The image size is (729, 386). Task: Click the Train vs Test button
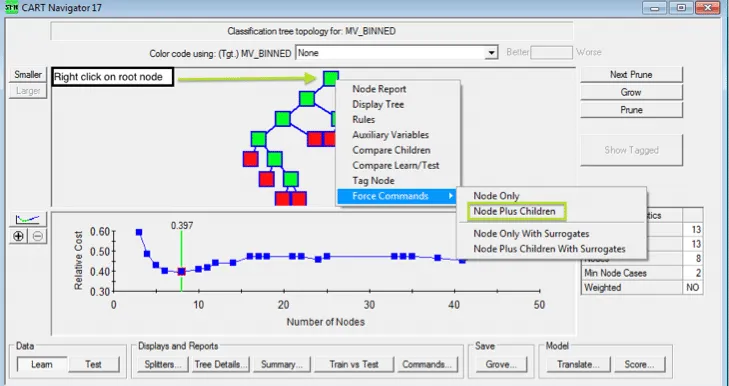coord(354,364)
